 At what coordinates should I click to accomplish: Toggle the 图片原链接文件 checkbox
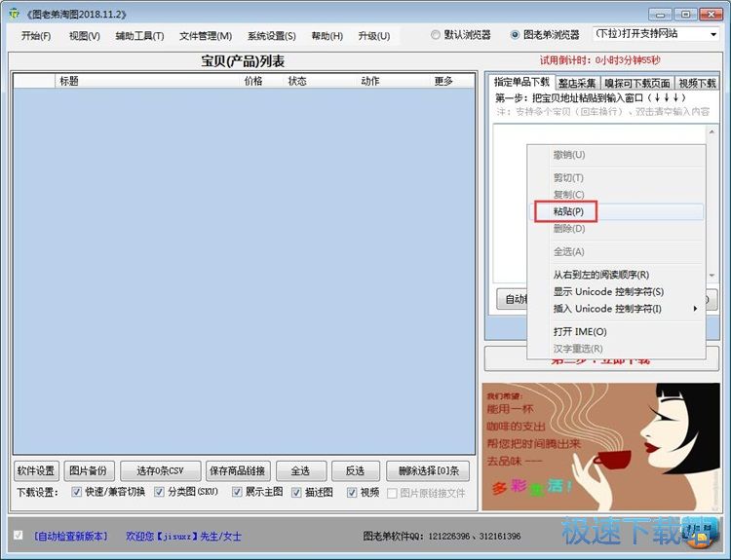click(393, 493)
